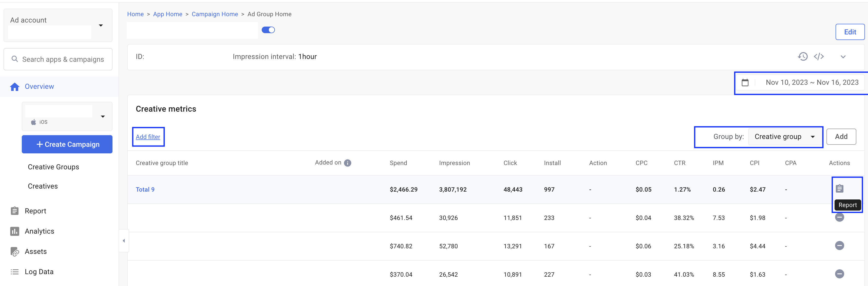Open the calendar icon for date selection

[x=745, y=82]
